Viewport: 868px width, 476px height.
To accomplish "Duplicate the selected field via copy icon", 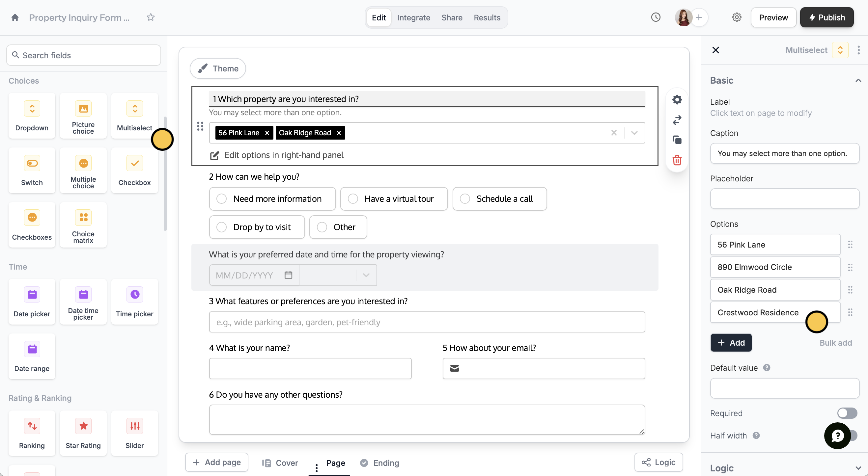I will (677, 140).
